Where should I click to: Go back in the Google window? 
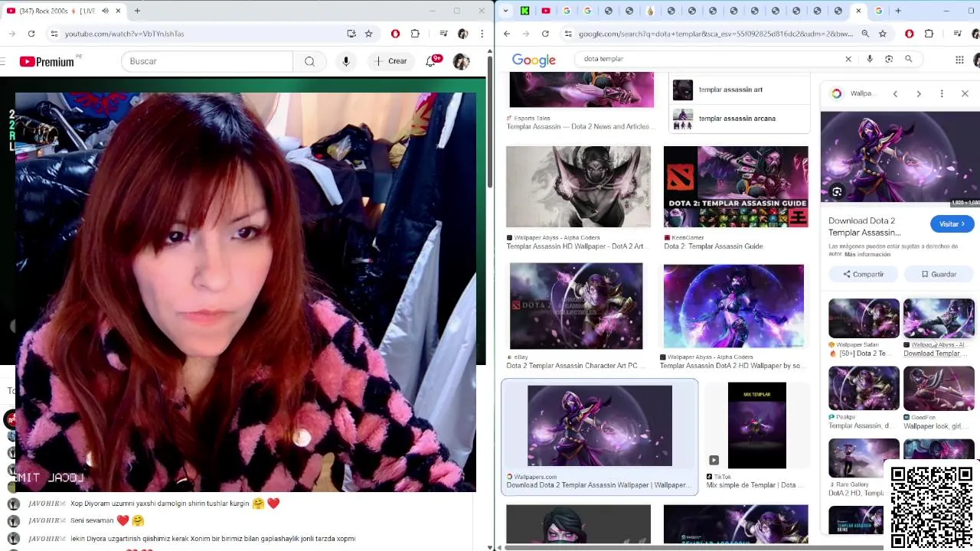[507, 34]
